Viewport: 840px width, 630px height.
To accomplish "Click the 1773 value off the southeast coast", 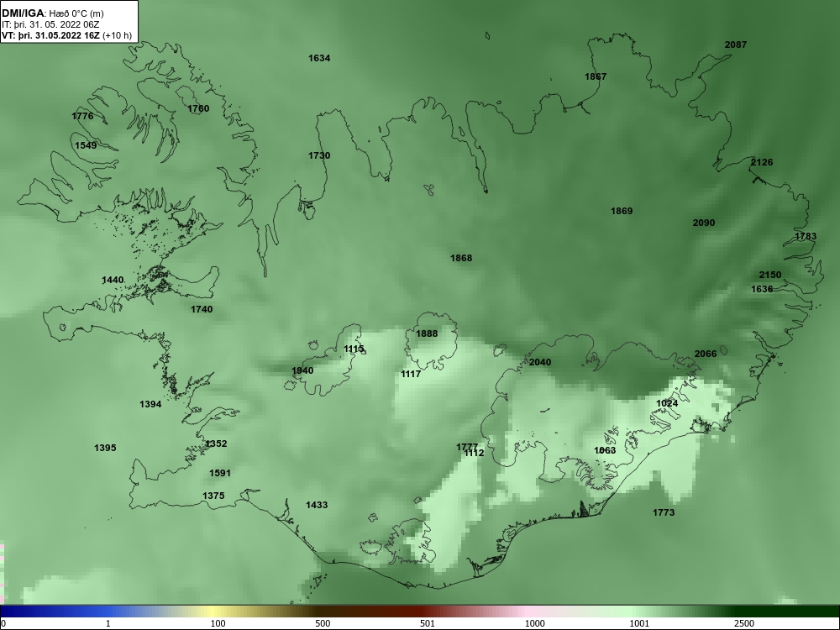I will tap(664, 513).
